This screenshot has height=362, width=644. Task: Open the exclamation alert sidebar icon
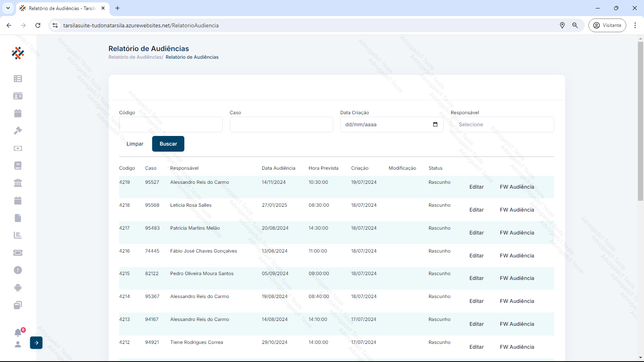[x=18, y=270]
